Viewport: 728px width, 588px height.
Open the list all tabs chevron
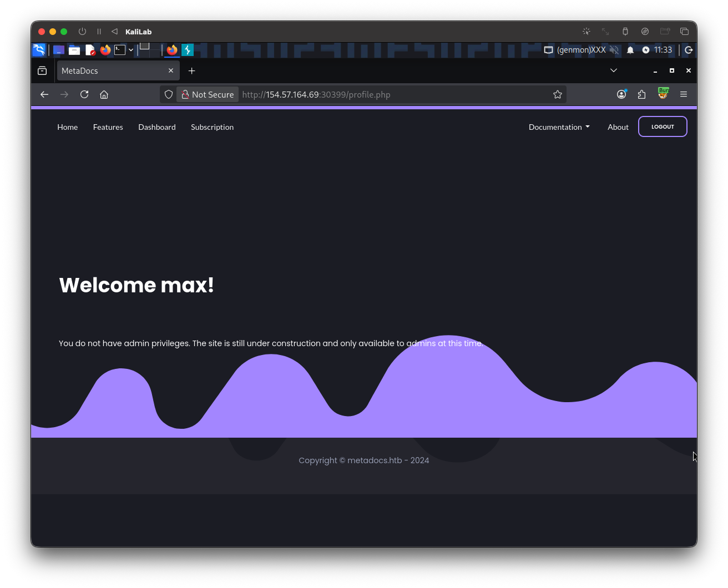(x=613, y=70)
